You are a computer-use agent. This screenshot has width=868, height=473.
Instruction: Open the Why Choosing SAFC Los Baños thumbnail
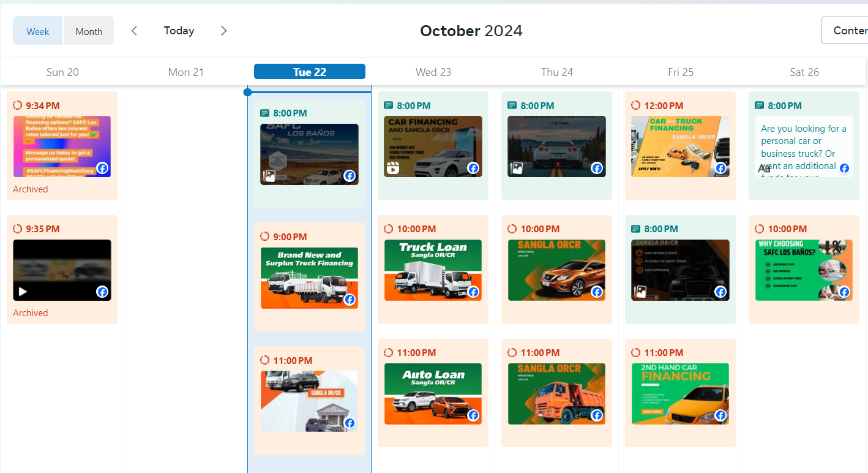[x=804, y=270]
